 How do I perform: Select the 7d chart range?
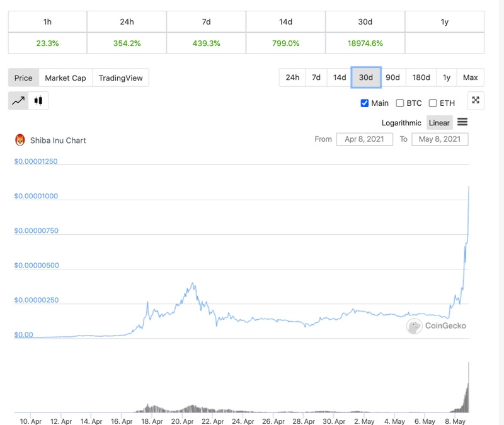(x=316, y=77)
